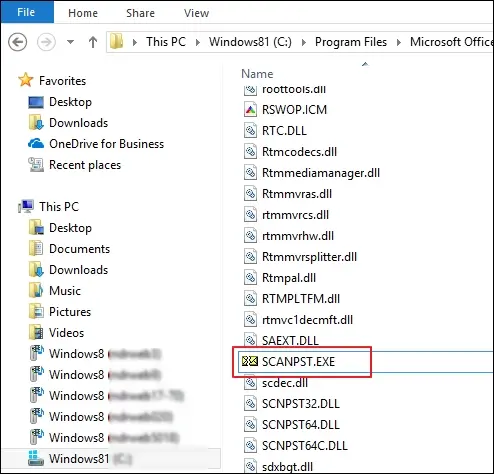Select Favorites in navigation pane
The width and height of the screenshot is (494, 474).
[x=62, y=81]
